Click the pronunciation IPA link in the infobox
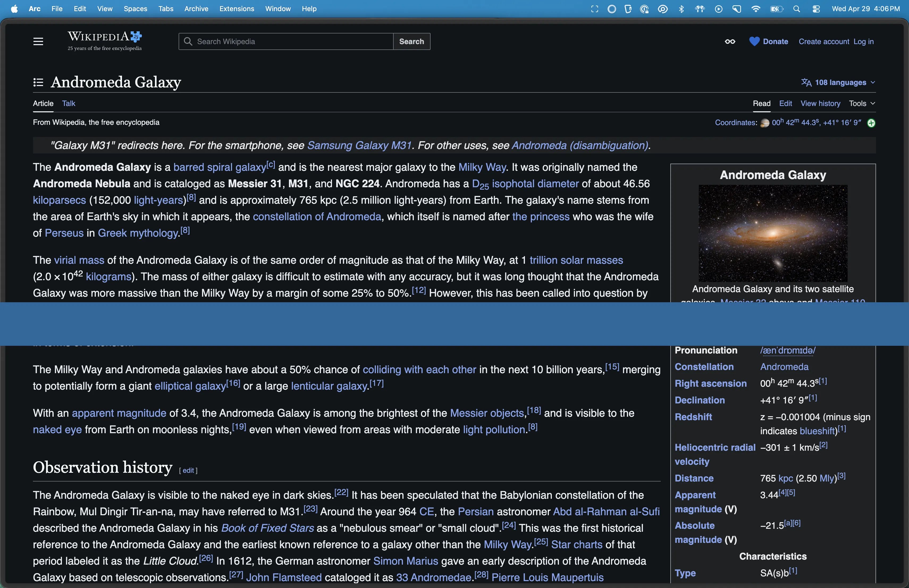This screenshot has width=909, height=588. tap(788, 350)
